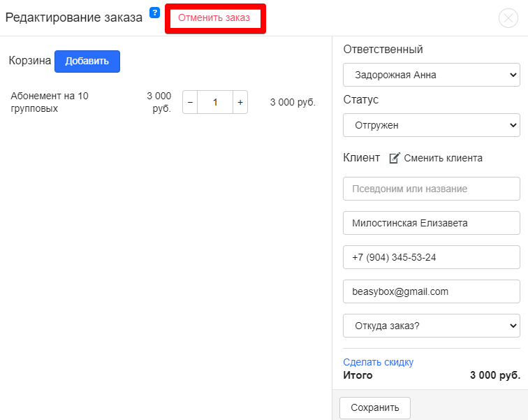Click the client name field Милостинская Елизавета

point(431,223)
